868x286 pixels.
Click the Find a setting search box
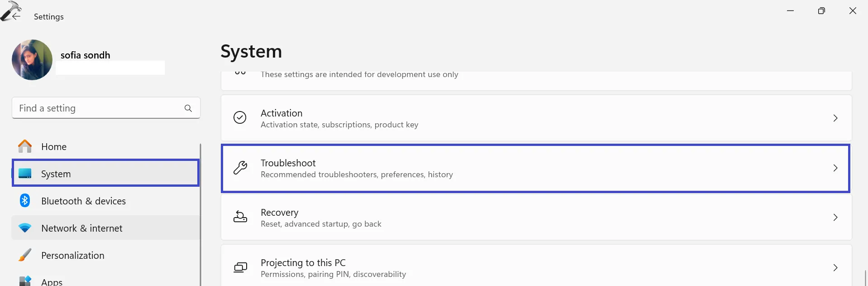pos(97,108)
